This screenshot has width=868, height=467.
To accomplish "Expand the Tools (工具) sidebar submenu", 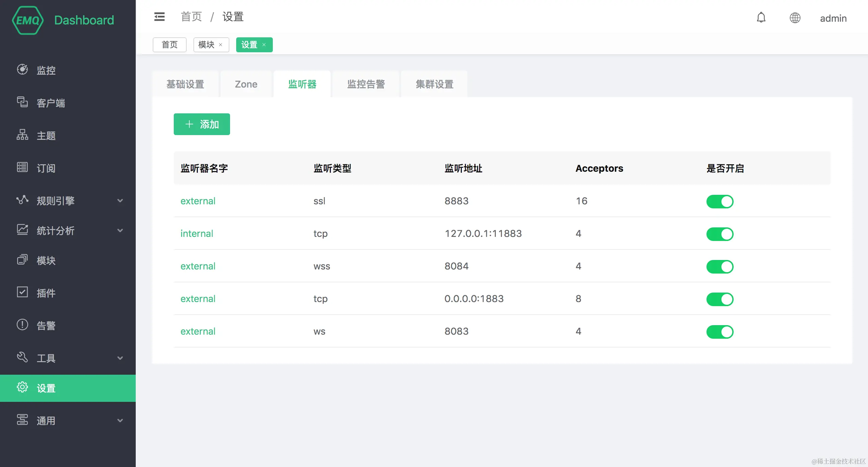I will pyautogui.click(x=120, y=358).
